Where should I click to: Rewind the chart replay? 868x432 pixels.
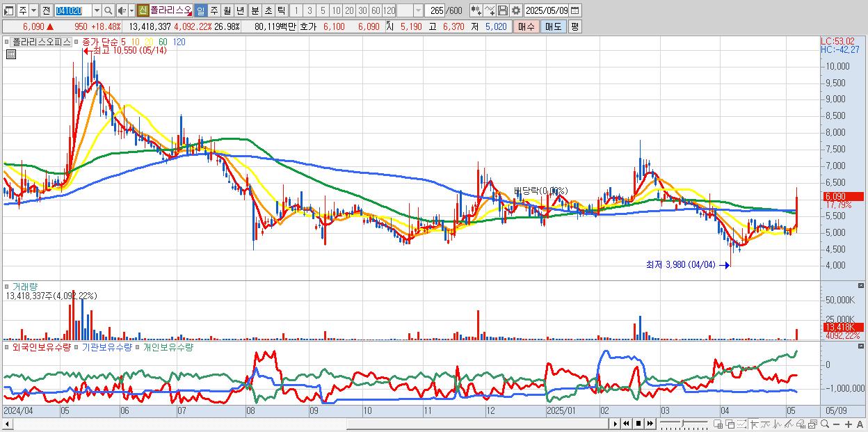(626, 424)
